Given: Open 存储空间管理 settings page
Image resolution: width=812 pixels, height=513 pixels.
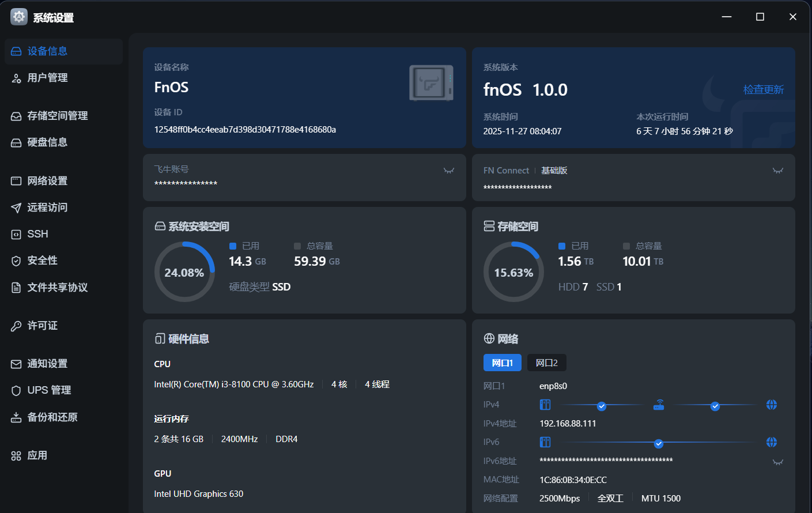Looking at the screenshot, I should (57, 116).
